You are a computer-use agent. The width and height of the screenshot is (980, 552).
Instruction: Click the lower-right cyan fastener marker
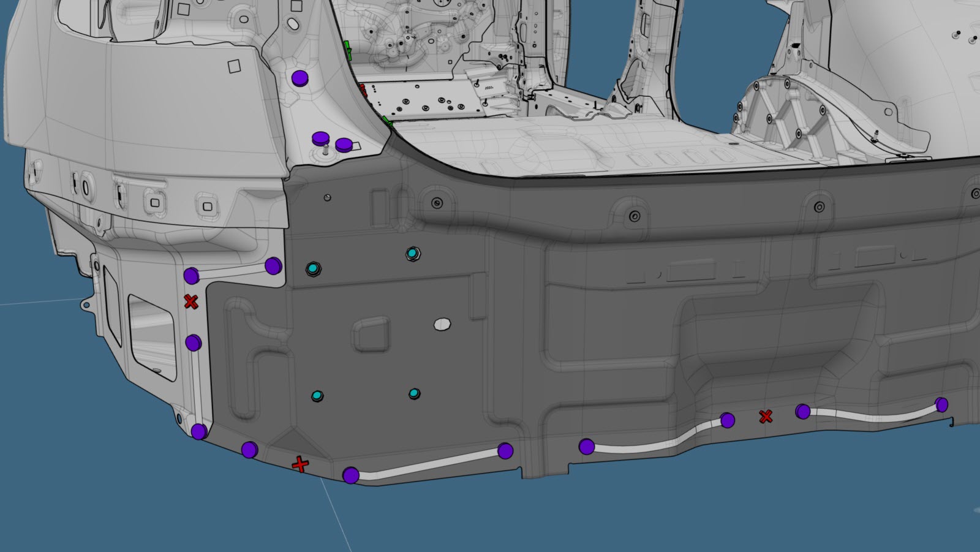tap(415, 393)
